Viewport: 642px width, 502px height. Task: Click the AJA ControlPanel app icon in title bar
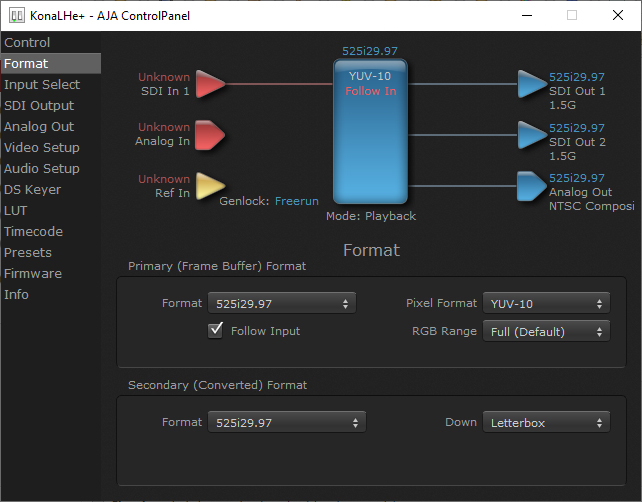pyautogui.click(x=17, y=16)
